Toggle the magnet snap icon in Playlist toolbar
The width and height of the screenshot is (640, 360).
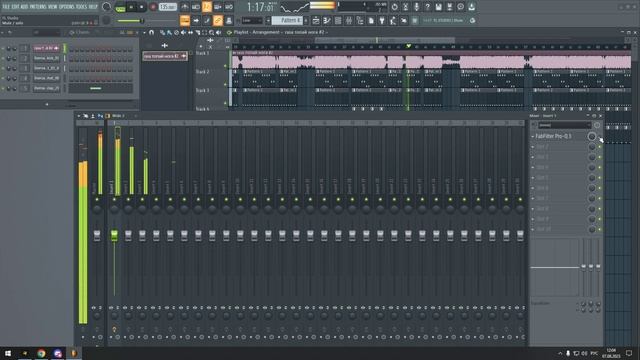[151, 32]
